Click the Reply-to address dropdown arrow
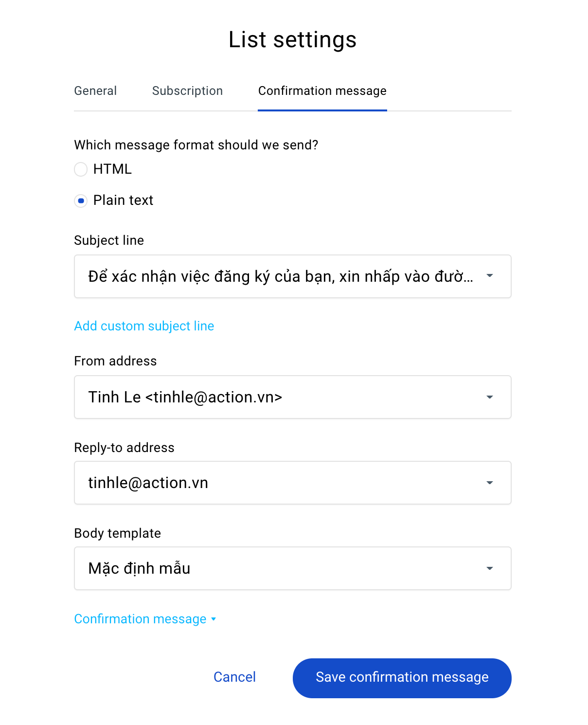588x725 pixels. tap(490, 483)
